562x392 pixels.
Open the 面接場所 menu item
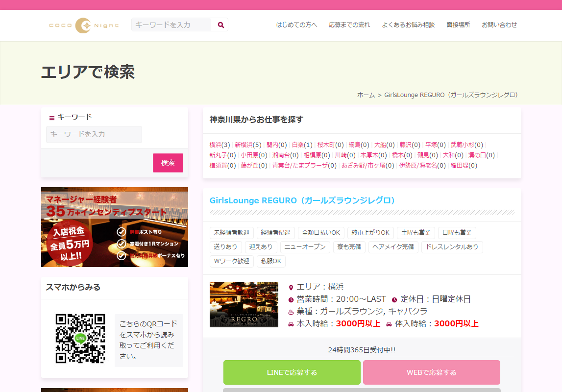(458, 24)
